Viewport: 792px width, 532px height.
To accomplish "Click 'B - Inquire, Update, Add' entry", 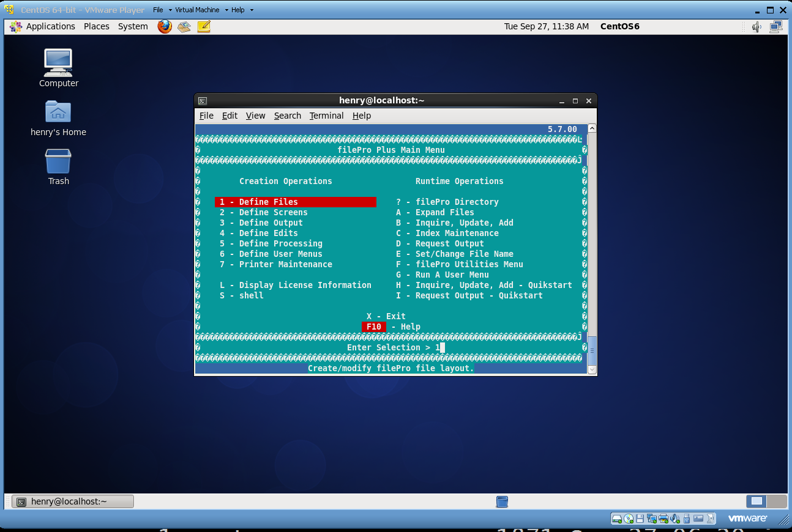I will 455,223.
